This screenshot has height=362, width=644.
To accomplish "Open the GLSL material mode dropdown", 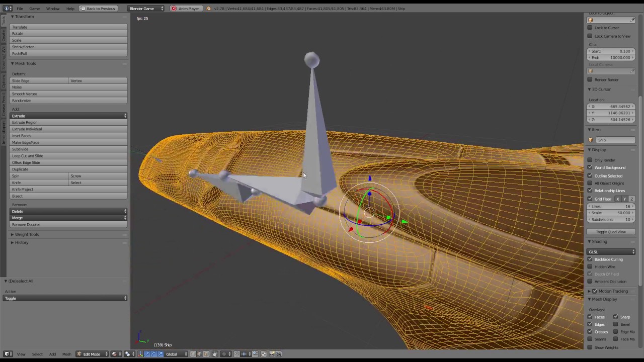I will pos(611,251).
